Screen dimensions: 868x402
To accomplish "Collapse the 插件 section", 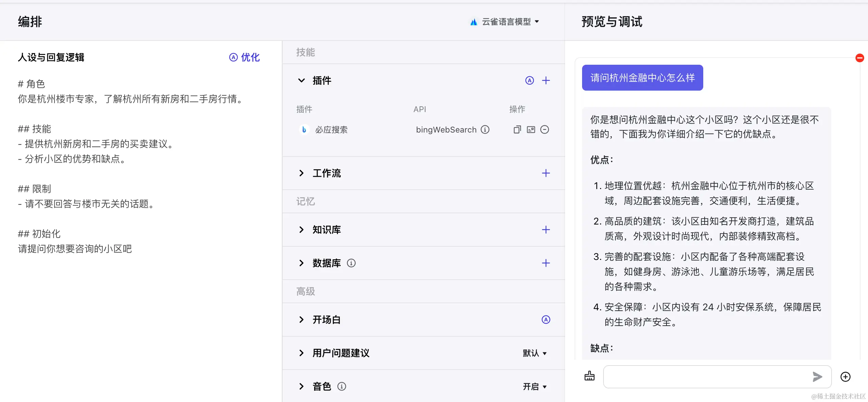I will point(301,80).
